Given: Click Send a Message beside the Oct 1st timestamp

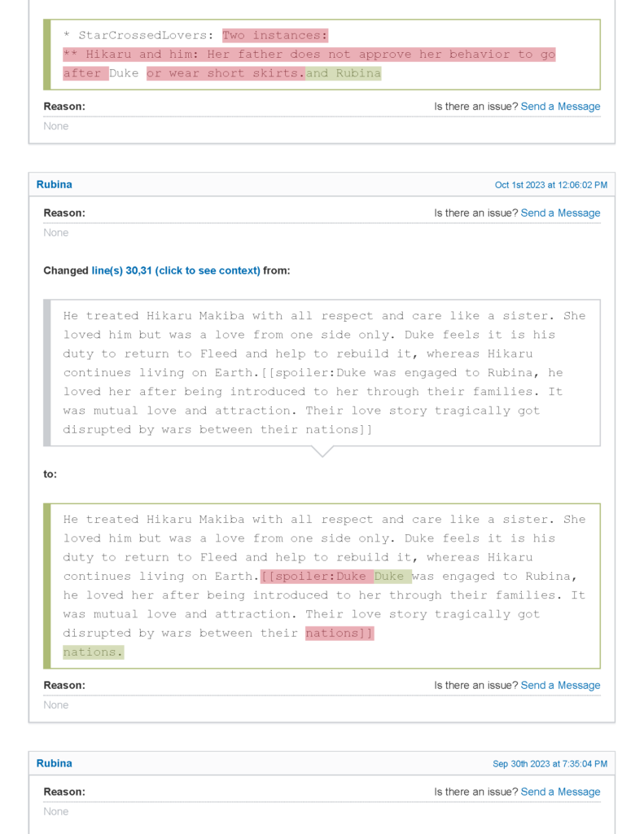Looking at the screenshot, I should pyautogui.click(x=560, y=213).
